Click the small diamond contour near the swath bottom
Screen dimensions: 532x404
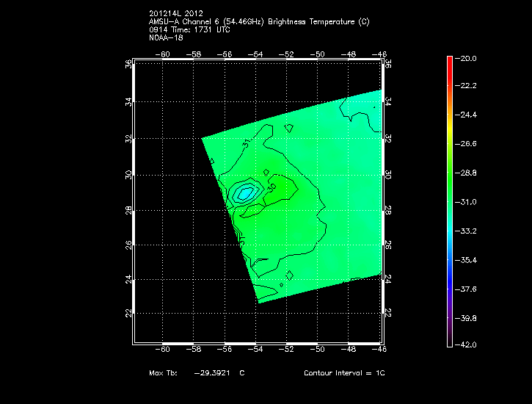pyautogui.click(x=289, y=275)
